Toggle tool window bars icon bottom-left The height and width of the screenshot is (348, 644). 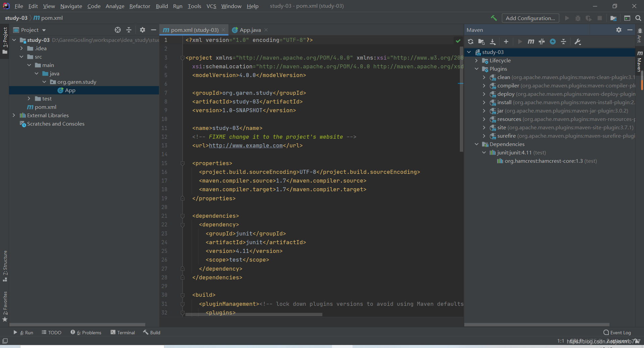pyautogui.click(x=5, y=341)
